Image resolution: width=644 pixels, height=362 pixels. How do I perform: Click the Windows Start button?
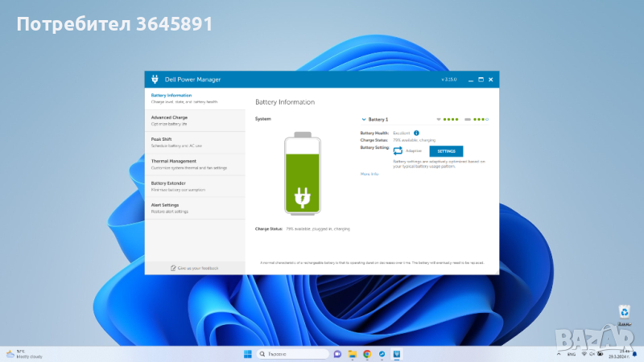(247, 354)
